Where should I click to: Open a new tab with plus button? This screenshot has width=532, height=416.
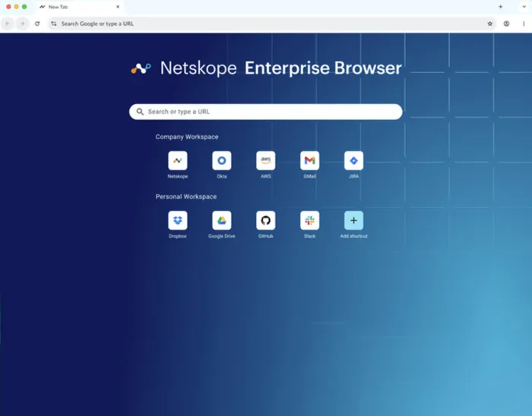[500, 7]
